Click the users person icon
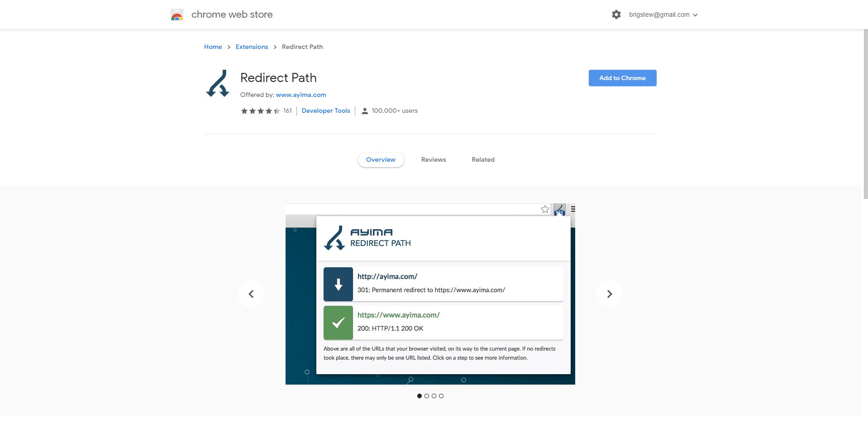The image size is (868, 424). pyautogui.click(x=365, y=111)
